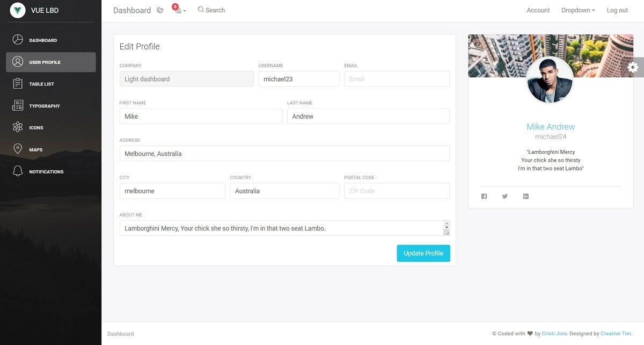Click the Google Plus social icon

(x=525, y=196)
